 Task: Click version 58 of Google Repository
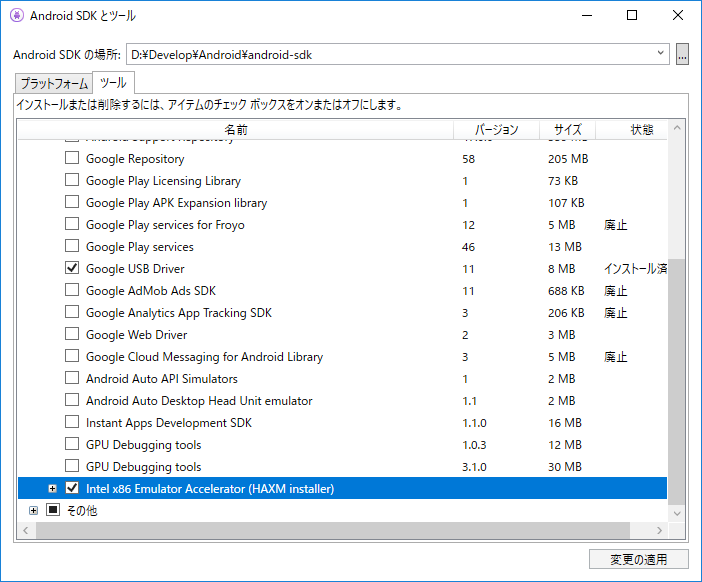point(468,159)
